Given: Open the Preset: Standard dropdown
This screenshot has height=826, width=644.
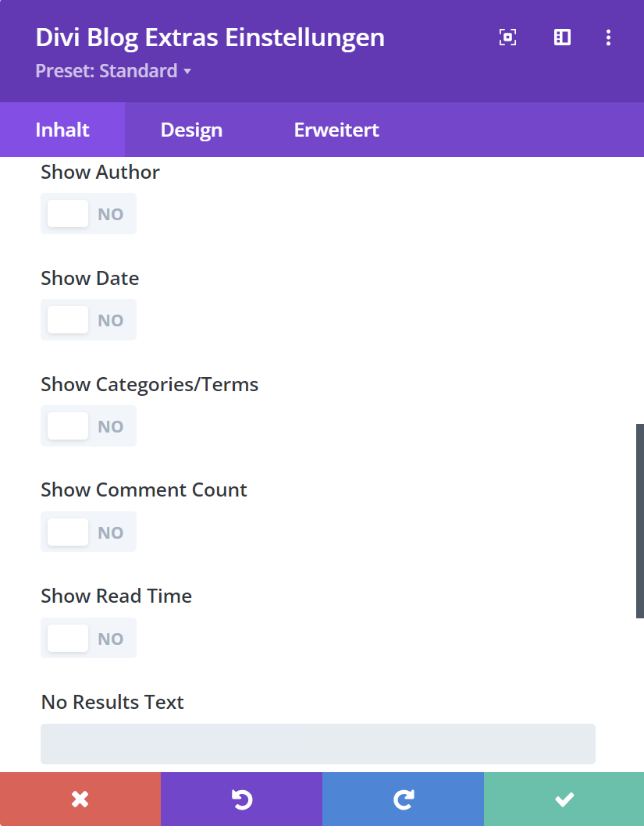Looking at the screenshot, I should click(x=113, y=72).
